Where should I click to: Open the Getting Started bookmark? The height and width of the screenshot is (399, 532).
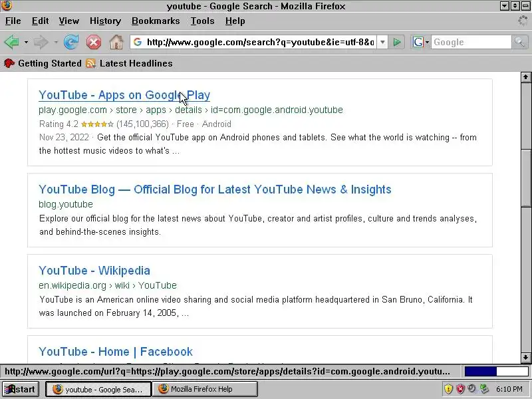pyautogui.click(x=43, y=63)
